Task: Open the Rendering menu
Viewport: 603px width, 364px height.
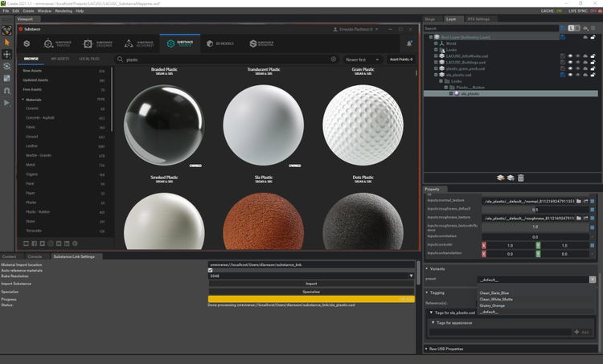Action: tap(63, 10)
